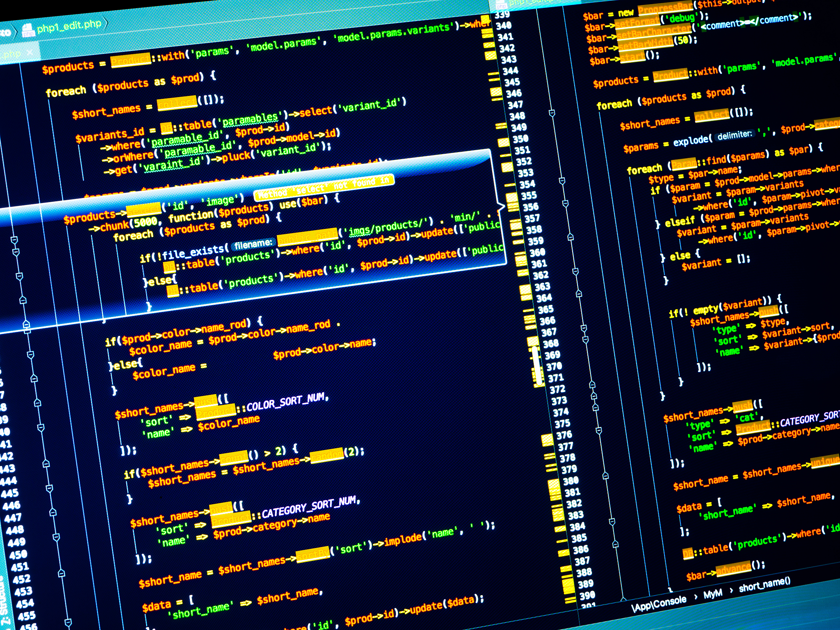Click the 'delimiter:' parameter hint after explode(
Screen dimensions: 840x630
[735, 135]
